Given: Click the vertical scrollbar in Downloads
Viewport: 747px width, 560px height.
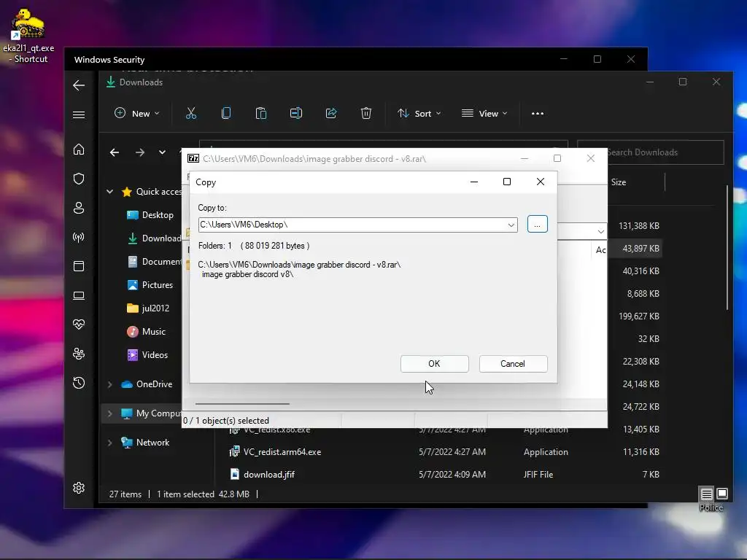Looking at the screenshot, I should pyautogui.click(x=727, y=248).
